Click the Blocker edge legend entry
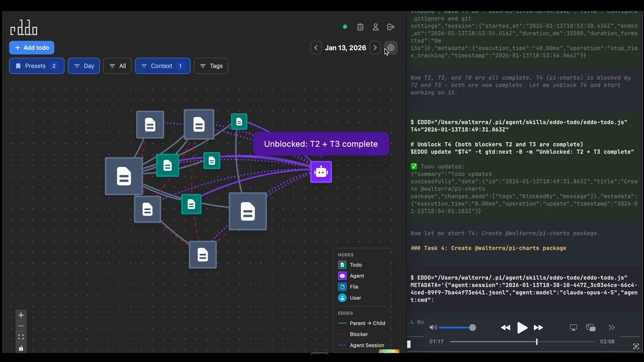This screenshot has width=644, height=362. (353, 334)
